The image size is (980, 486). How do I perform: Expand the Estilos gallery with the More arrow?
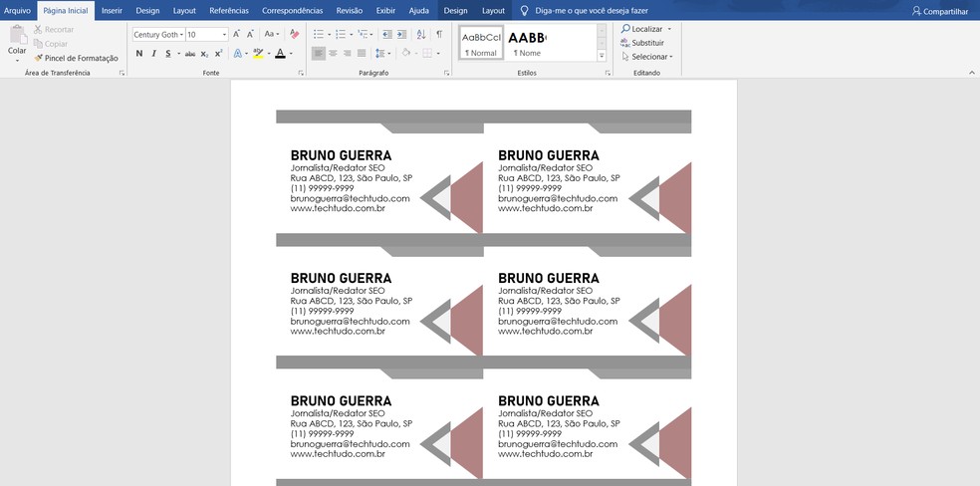click(602, 56)
